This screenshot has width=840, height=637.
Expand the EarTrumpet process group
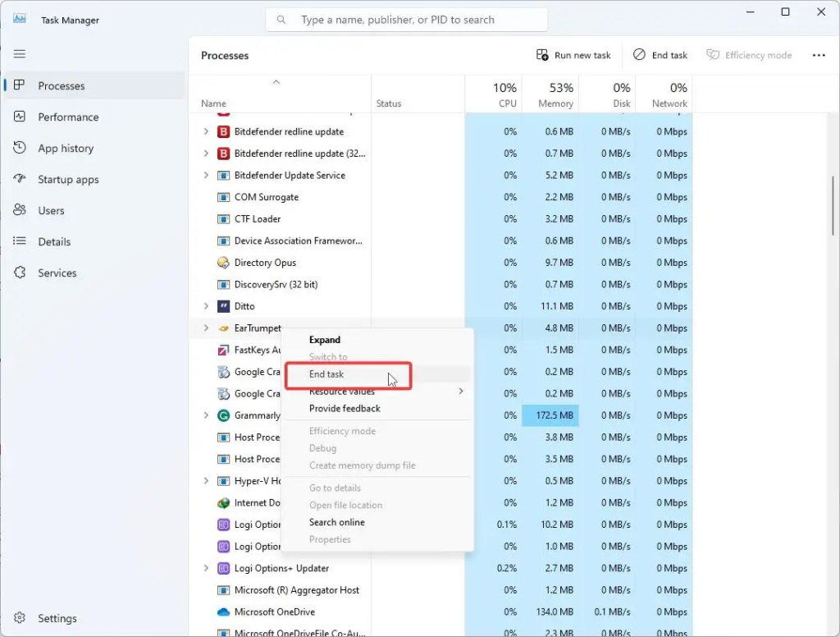click(206, 328)
